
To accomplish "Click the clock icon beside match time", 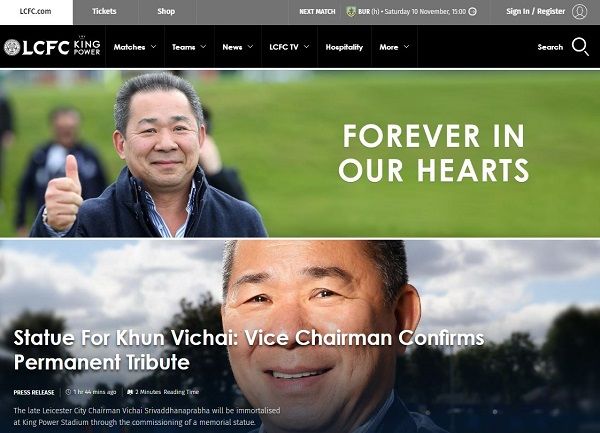I will [473, 11].
